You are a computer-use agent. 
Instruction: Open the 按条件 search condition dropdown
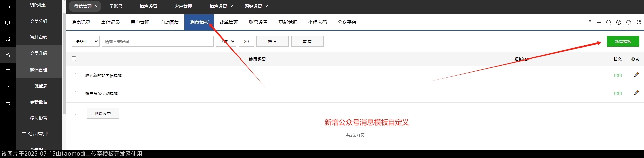(x=86, y=41)
